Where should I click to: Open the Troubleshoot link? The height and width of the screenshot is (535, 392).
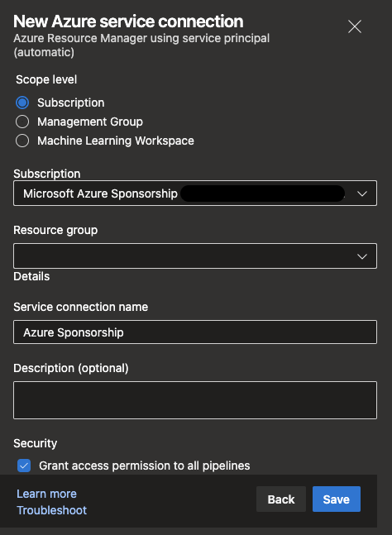52,510
